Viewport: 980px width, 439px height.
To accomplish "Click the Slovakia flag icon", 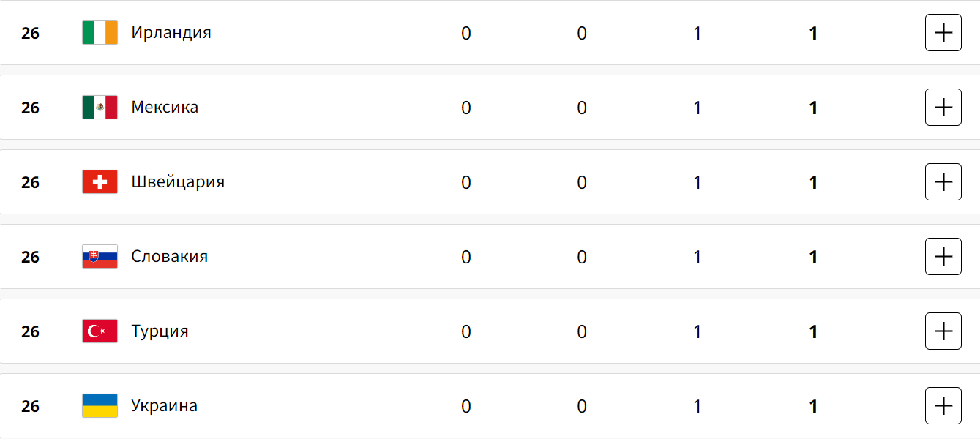I will click(100, 257).
